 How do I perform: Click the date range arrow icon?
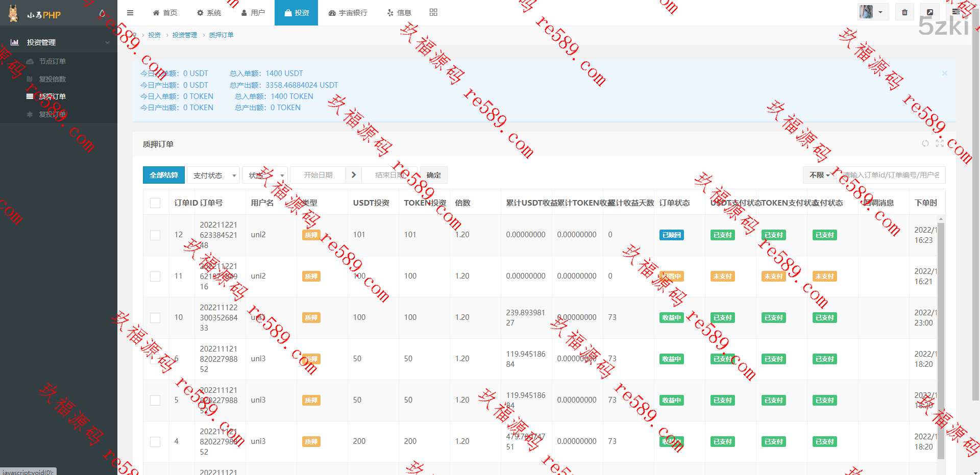tap(354, 175)
